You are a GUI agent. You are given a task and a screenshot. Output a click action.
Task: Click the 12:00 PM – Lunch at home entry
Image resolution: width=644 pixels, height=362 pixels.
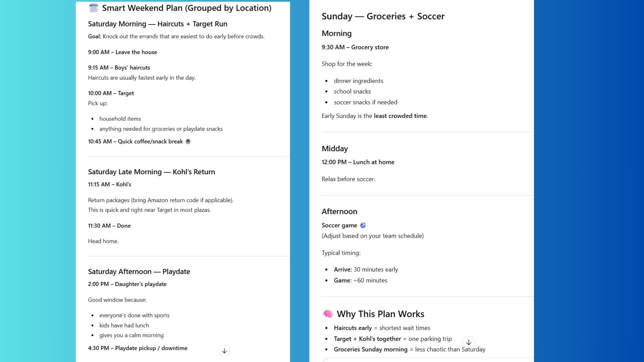coord(358,162)
